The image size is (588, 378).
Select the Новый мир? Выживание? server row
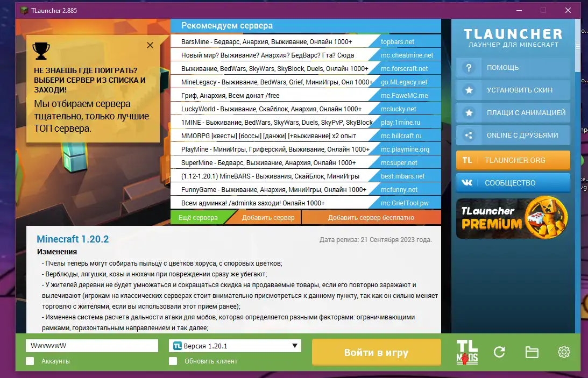[267, 55]
